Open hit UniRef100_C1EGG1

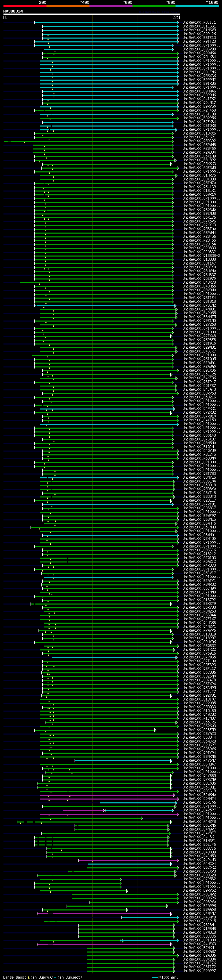point(199,26)
